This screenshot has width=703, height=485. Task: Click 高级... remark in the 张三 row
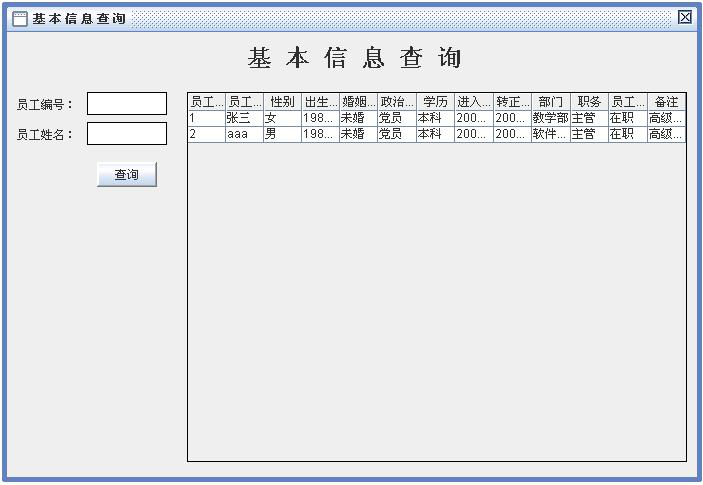666,118
